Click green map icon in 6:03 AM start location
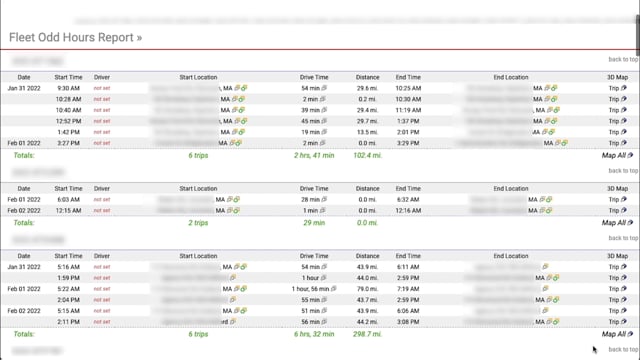Screen dimensions: 640x360 point(236,200)
